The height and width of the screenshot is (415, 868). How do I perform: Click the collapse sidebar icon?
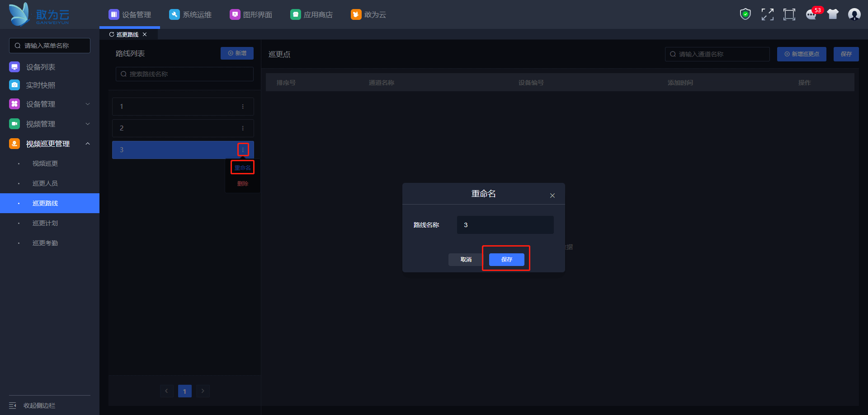click(x=13, y=406)
